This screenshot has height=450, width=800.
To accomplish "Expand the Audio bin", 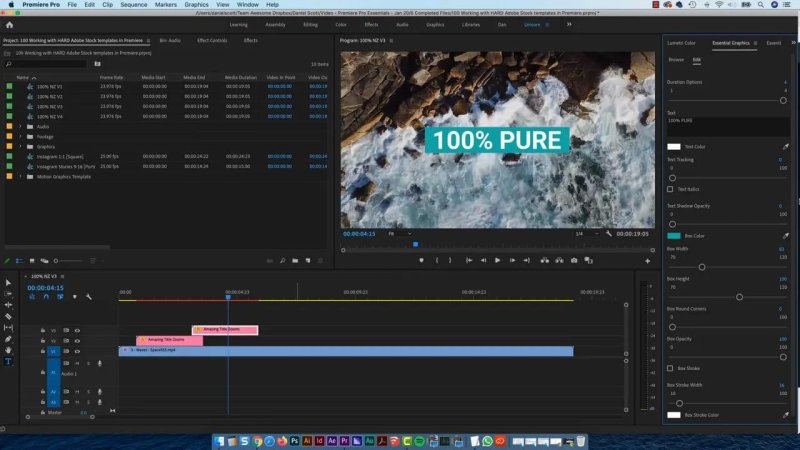I will (20, 127).
